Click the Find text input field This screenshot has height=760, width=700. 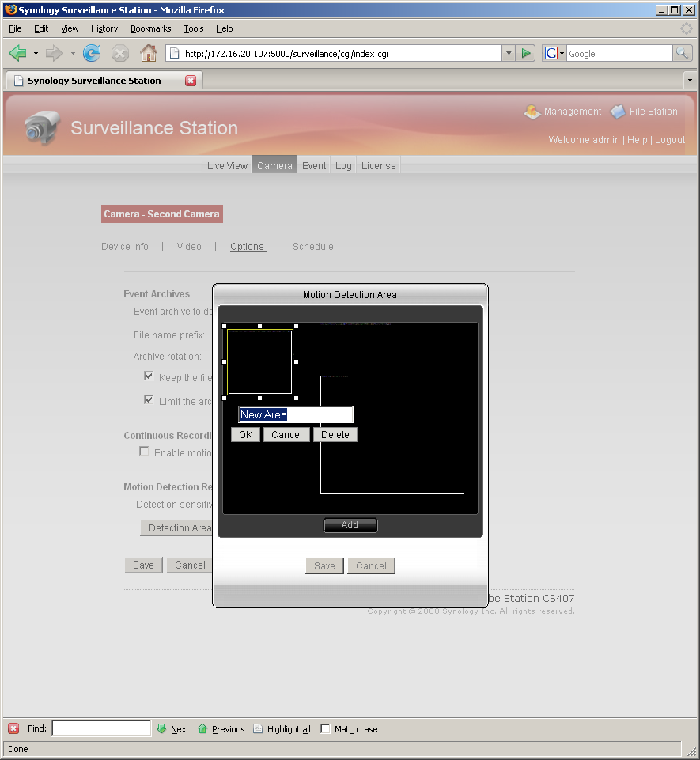pos(101,728)
